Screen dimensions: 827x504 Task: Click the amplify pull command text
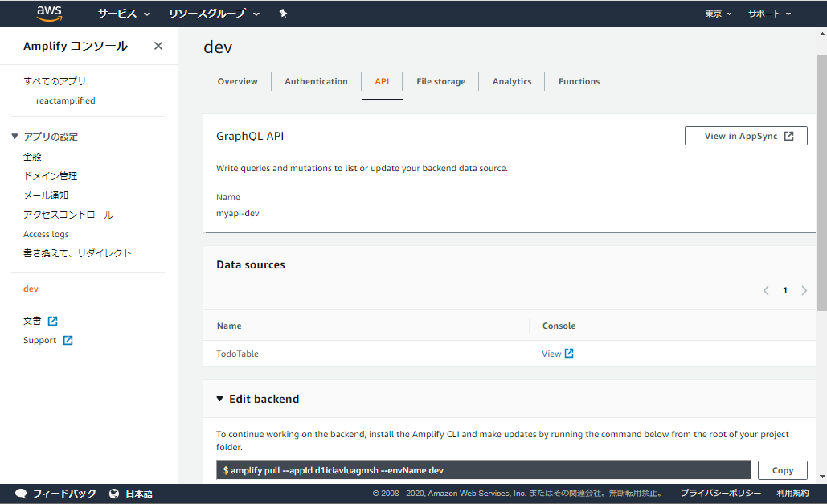pos(333,470)
